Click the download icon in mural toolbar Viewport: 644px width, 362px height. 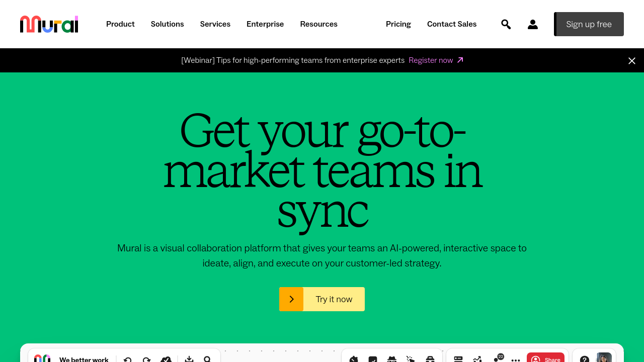[x=189, y=359]
